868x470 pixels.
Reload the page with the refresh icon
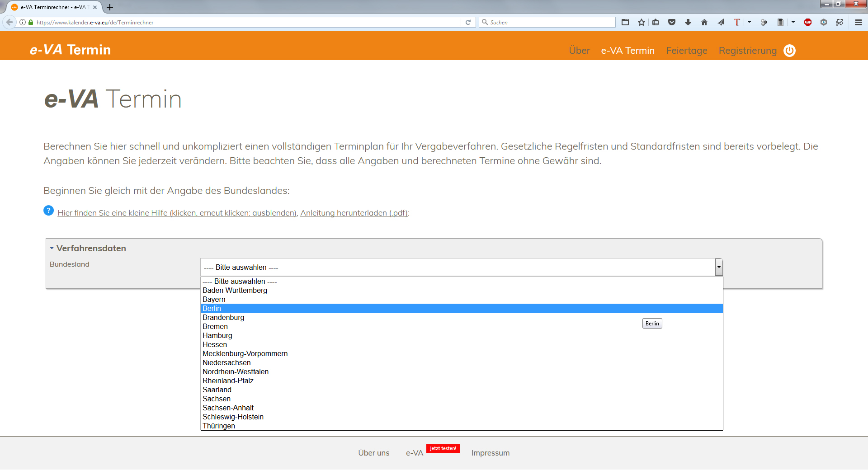click(468, 22)
